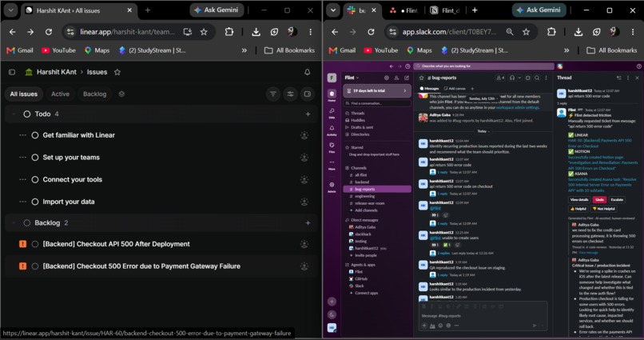Image resolution: width=644 pixels, height=340 pixels.
Task: Open emoji picker in message composer
Action: (x=441, y=325)
